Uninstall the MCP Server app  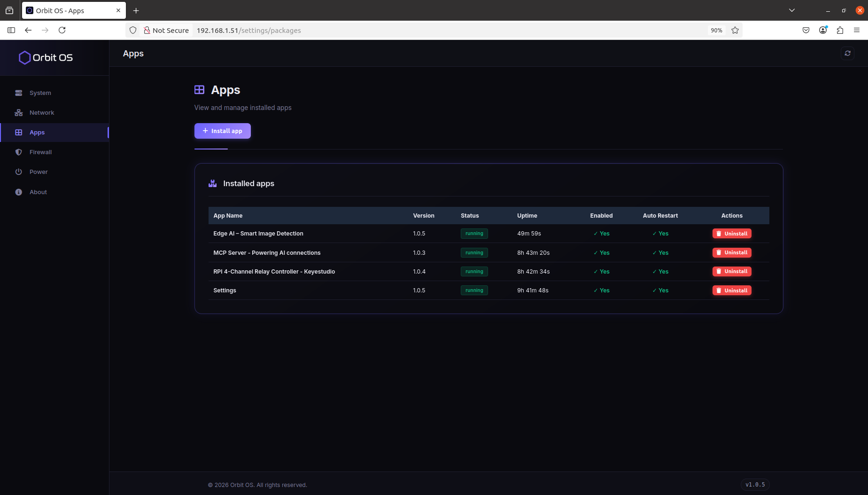pos(732,253)
